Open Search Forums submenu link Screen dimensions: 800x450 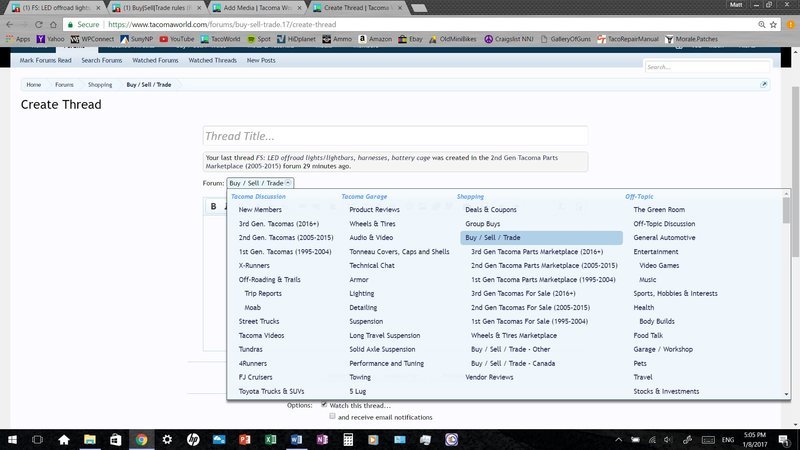click(102, 60)
